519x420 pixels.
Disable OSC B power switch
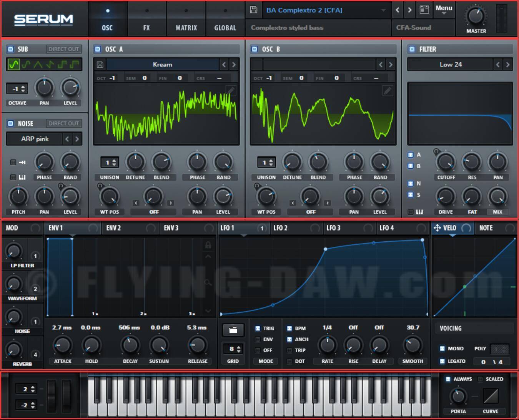coord(255,49)
